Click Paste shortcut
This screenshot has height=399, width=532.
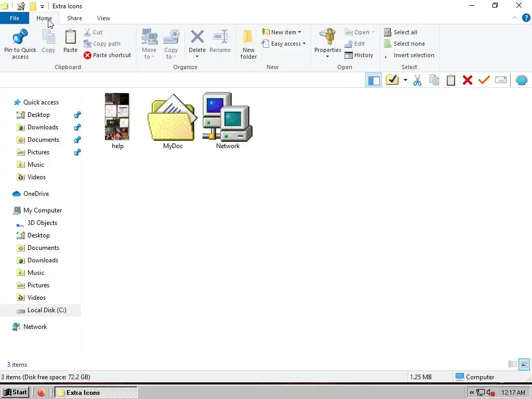point(107,55)
